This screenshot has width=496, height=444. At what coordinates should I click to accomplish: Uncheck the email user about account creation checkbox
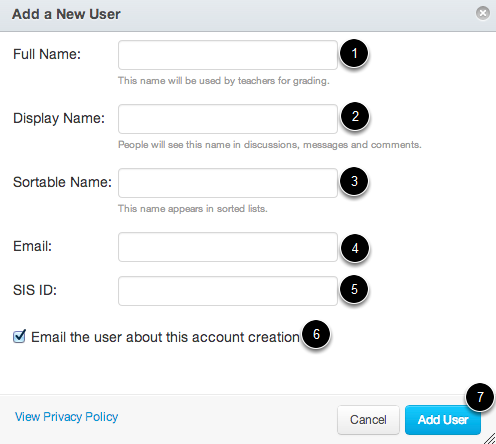point(19,336)
